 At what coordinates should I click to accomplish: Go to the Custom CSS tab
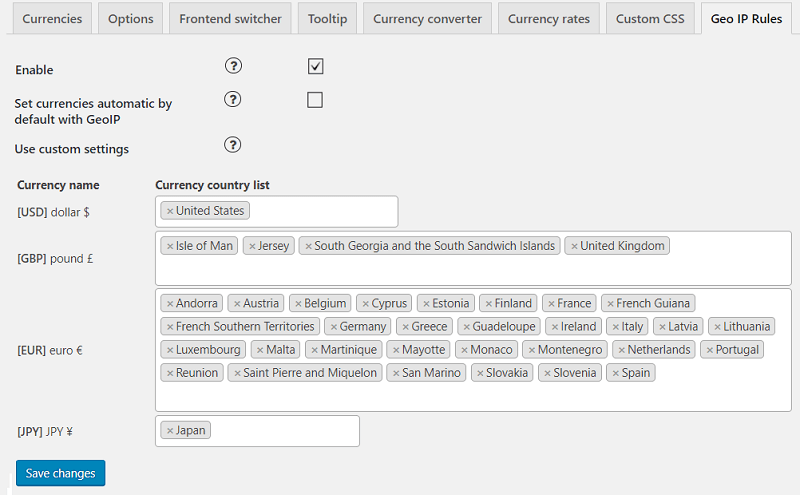coord(650,19)
